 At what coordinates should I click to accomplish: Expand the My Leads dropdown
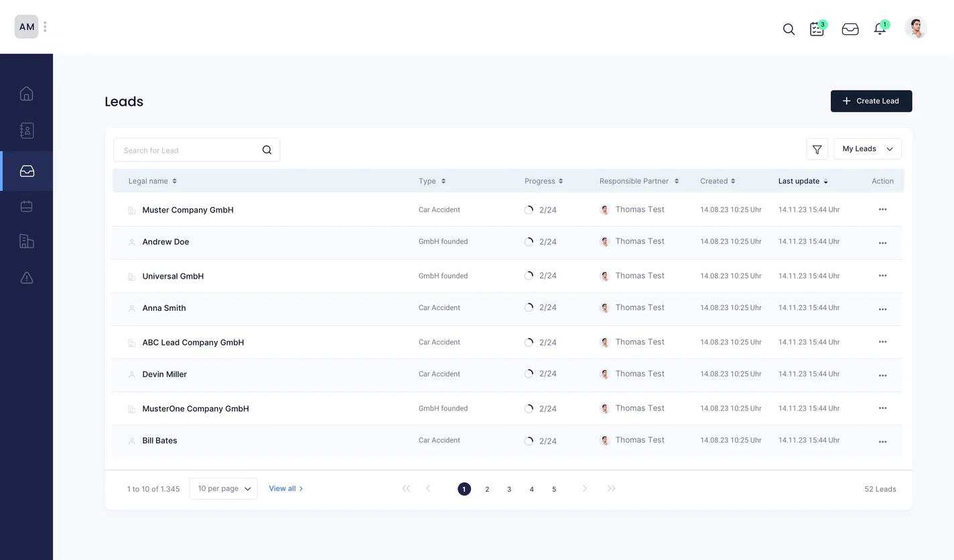[x=867, y=149]
